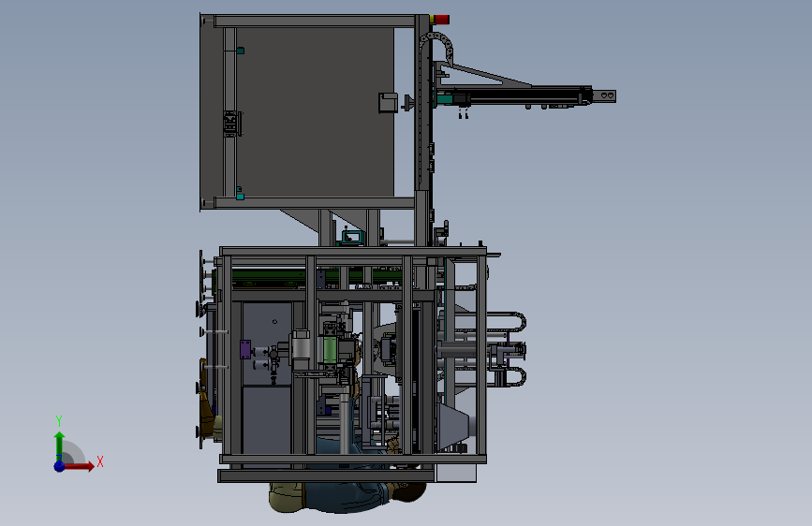Image resolution: width=812 pixels, height=526 pixels.
Task: Select the cone-shaped funnel at lower right
Action: [453, 426]
